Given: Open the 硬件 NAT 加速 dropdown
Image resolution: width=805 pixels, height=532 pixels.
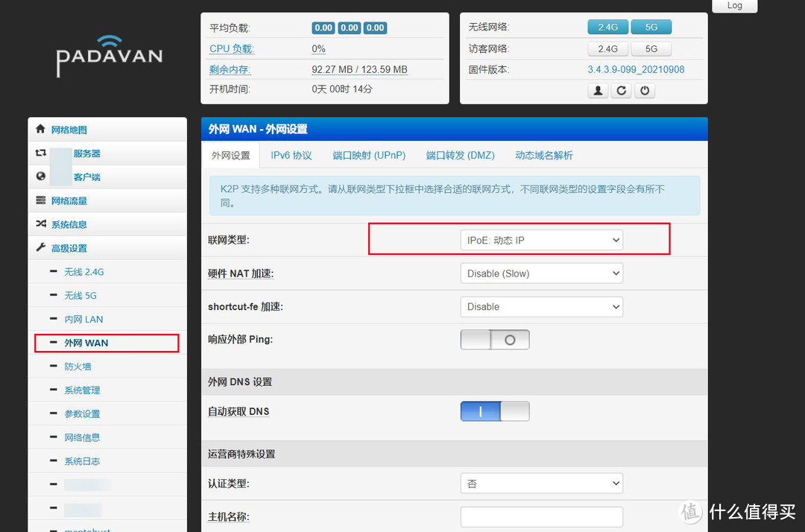Looking at the screenshot, I should click(542, 273).
